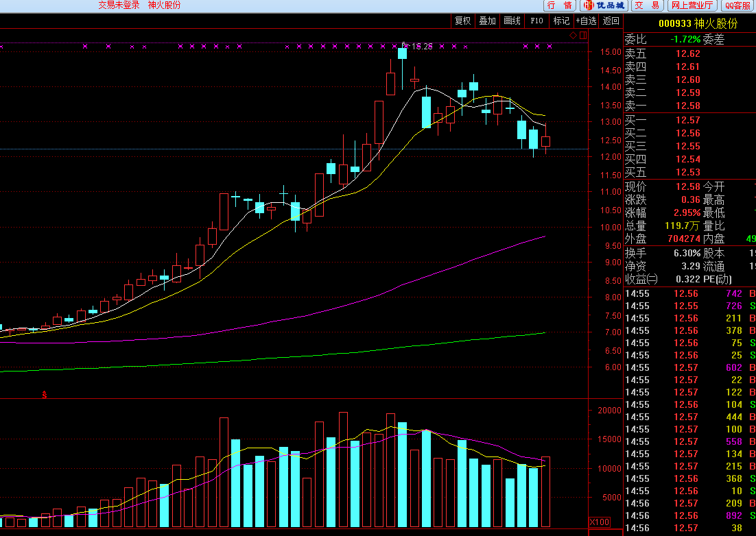
Task: Select 买三 bid price 12.55
Action: point(687,146)
